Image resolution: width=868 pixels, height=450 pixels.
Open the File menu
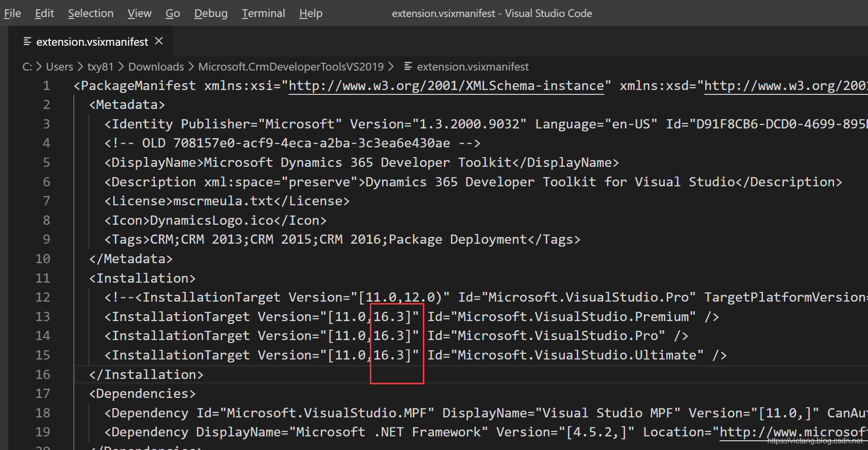click(13, 13)
